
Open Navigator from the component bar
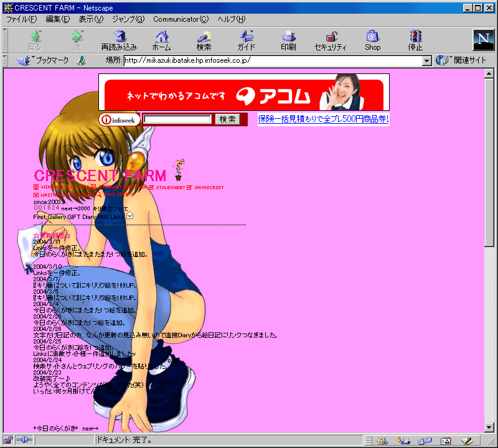coord(382,441)
